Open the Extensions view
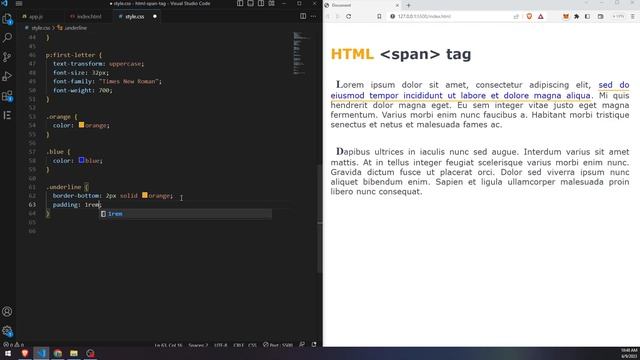 click(x=7, y=96)
